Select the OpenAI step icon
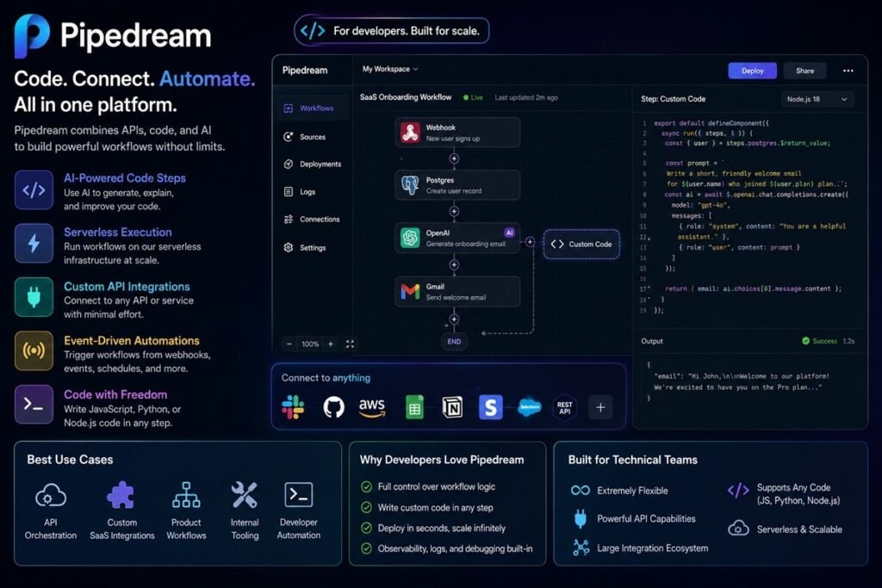The height and width of the screenshot is (588, 882). (410, 238)
